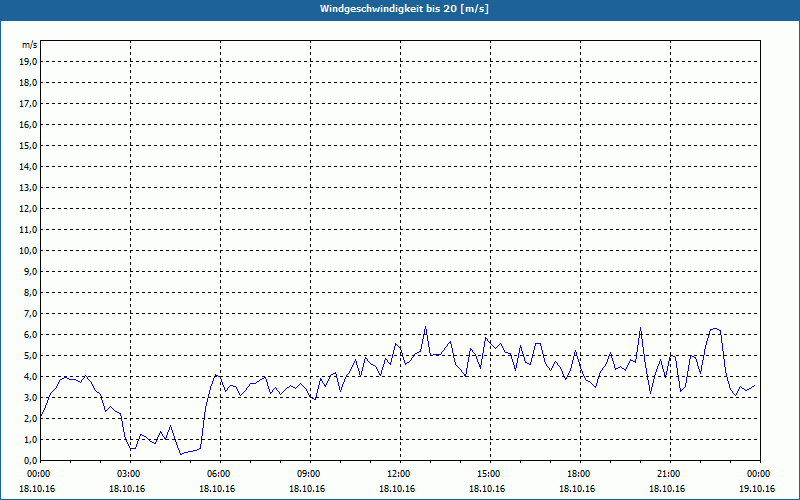Click the 18.10.16 date under 15:00
This screenshot has width=800, height=500.
[x=487, y=488]
